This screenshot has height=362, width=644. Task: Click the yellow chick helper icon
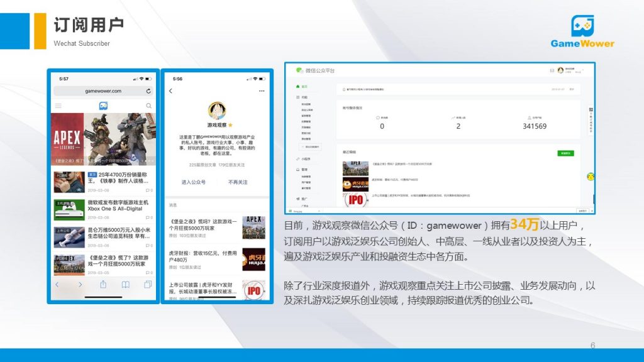pos(591,177)
